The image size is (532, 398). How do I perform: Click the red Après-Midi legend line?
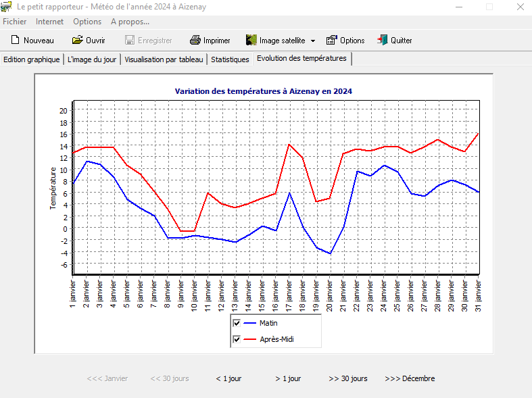click(249, 339)
